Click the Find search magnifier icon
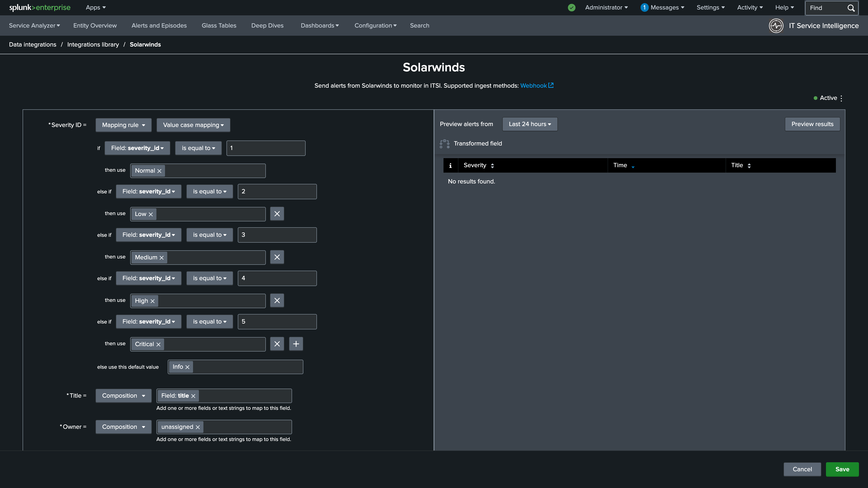Viewport: 868px width, 488px height. pos(851,8)
